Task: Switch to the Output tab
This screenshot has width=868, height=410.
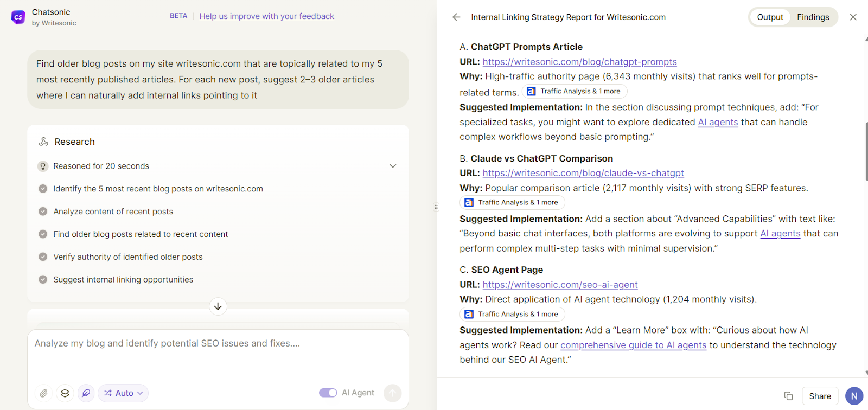Action: click(770, 17)
